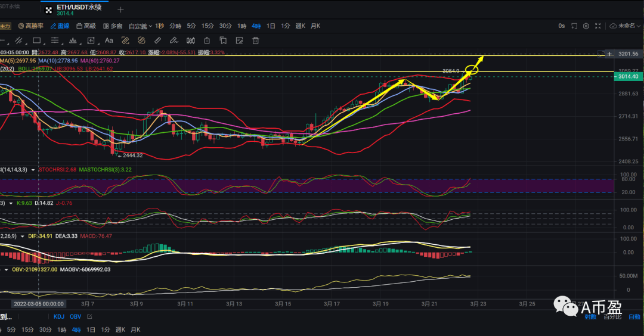Toggle the KDJ indicator at bottom
The width and height of the screenshot is (644, 336).
(58, 317)
